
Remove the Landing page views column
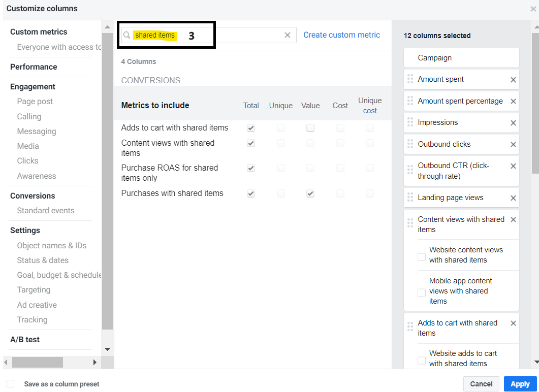(513, 198)
